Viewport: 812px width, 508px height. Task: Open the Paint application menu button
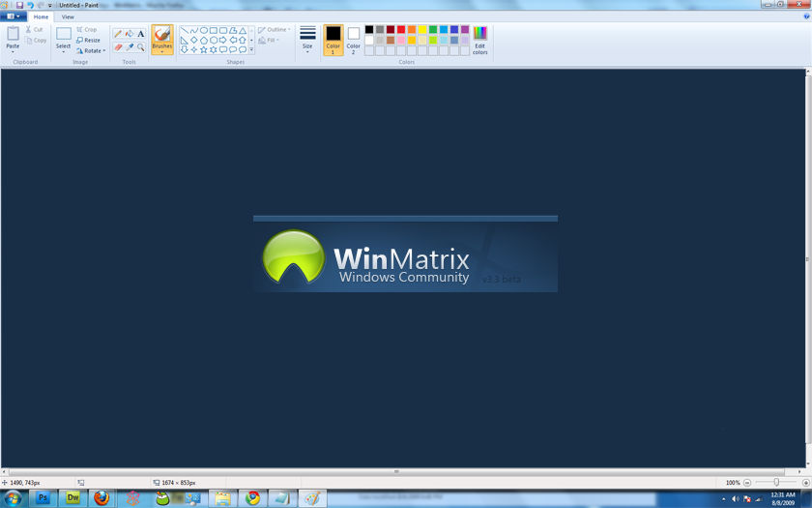13,16
